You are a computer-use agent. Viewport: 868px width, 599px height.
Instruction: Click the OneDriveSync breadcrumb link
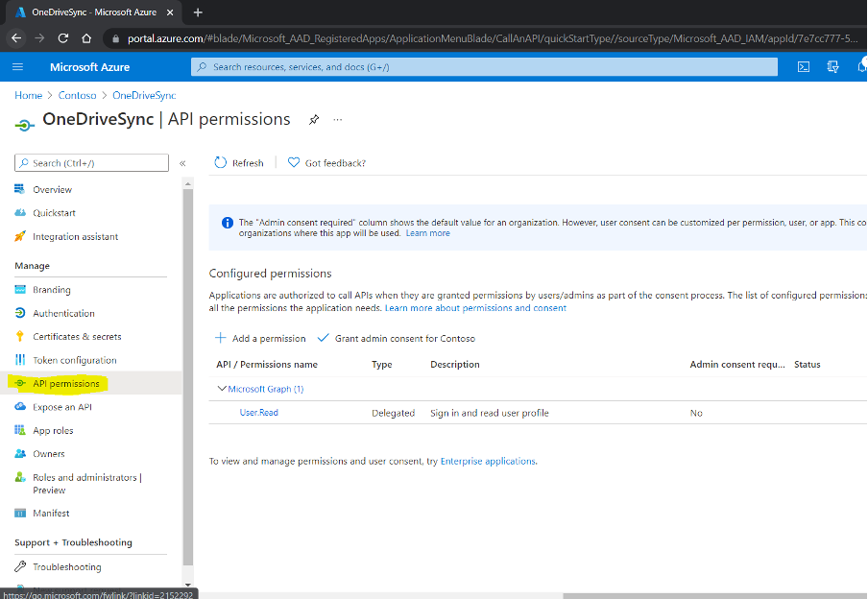[144, 95]
